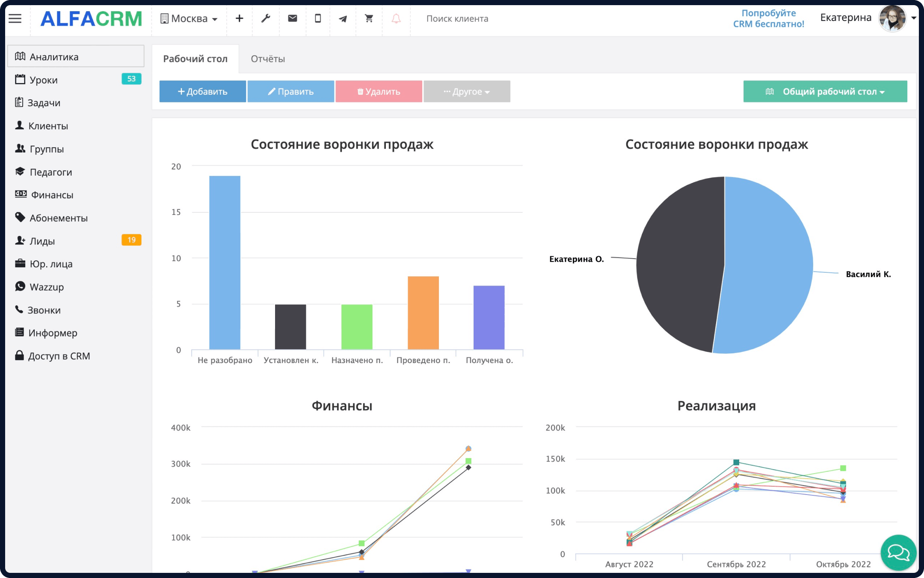Click the Добавить button
The width and height of the screenshot is (924, 578).
202,91
